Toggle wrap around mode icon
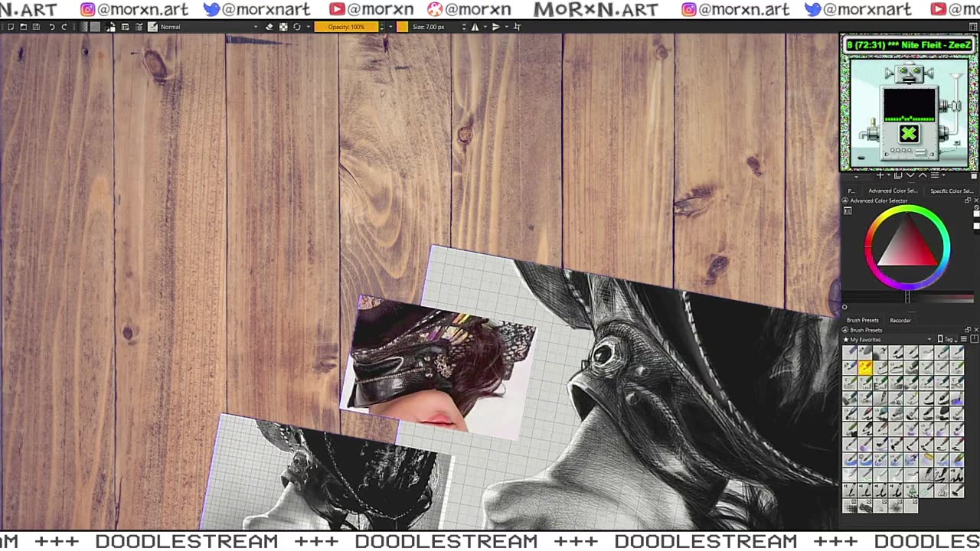The height and width of the screenshot is (551, 980). click(517, 27)
